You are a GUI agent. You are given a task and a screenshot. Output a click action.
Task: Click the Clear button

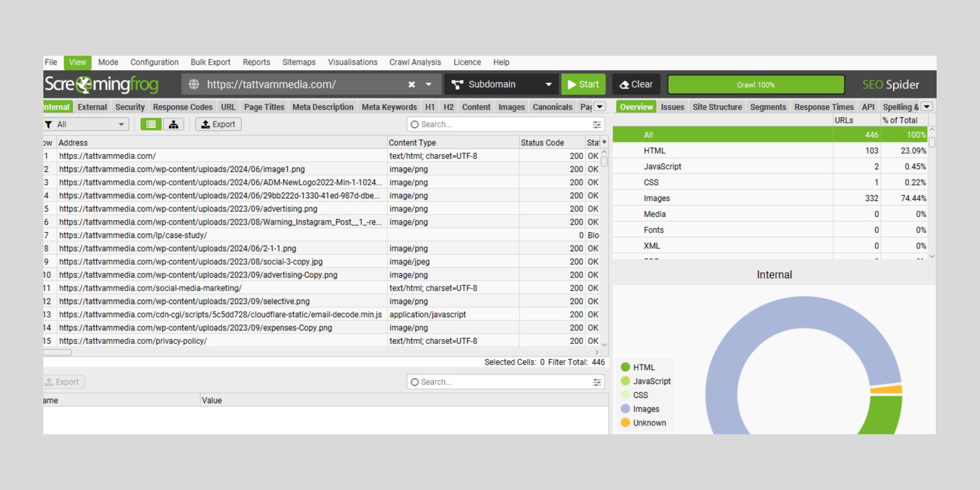pos(636,84)
